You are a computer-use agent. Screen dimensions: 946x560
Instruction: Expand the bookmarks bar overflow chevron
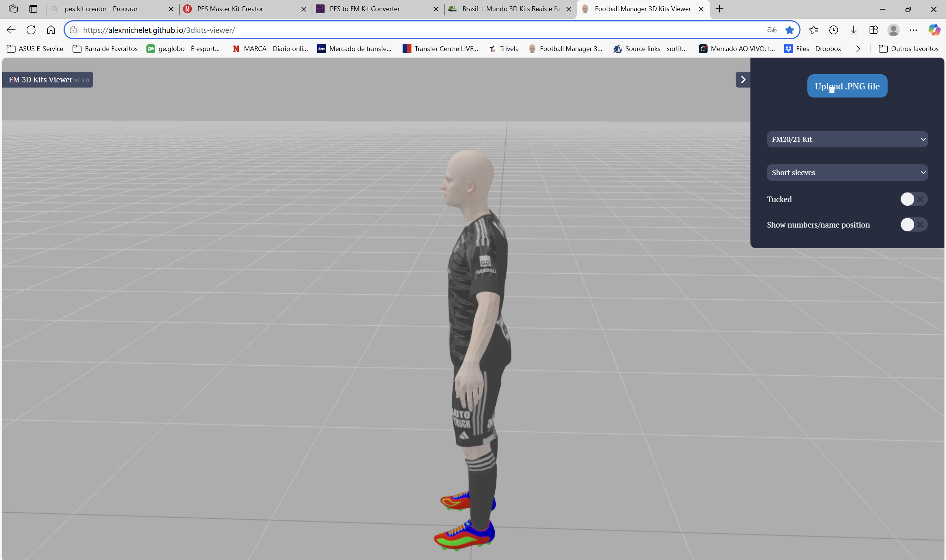858,49
